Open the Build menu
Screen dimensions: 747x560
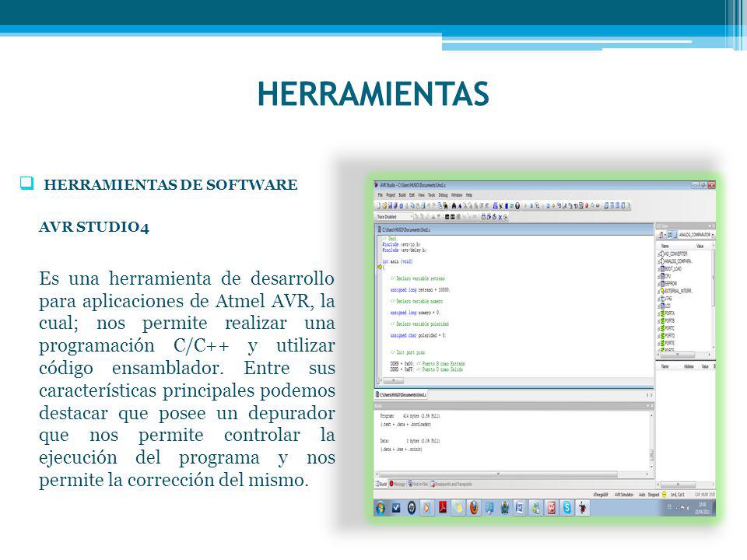point(402,195)
